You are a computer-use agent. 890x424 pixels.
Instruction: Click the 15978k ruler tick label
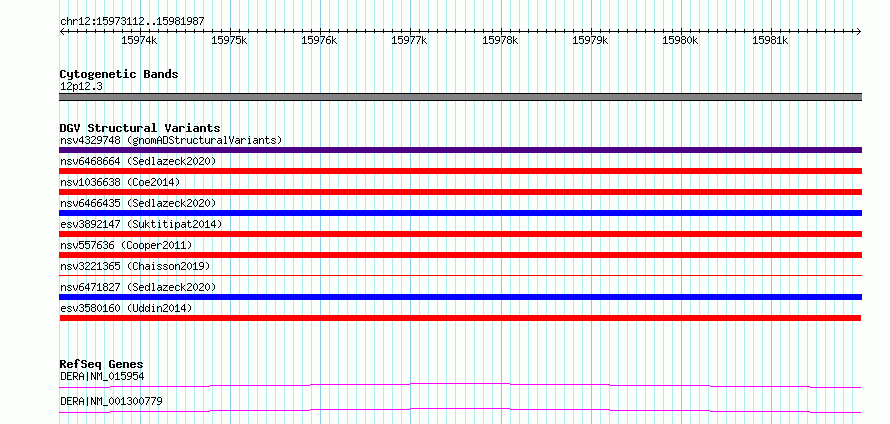point(500,41)
